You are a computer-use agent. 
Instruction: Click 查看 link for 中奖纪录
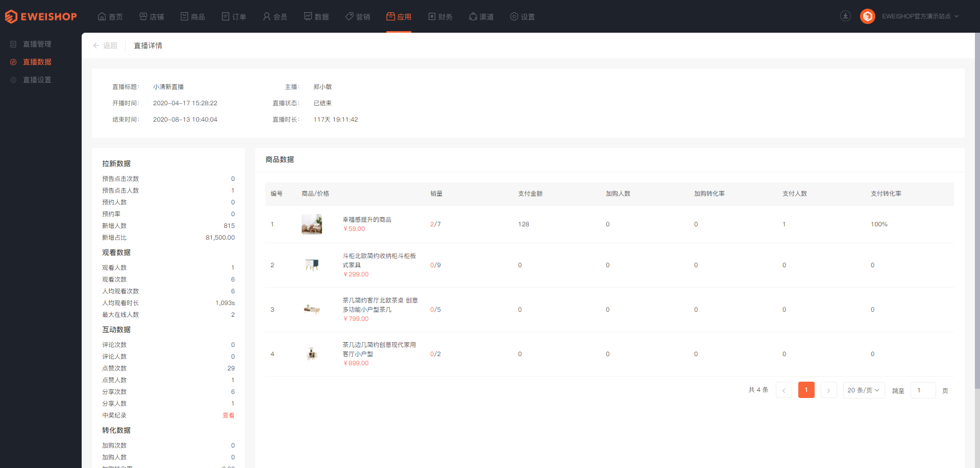[x=229, y=415]
